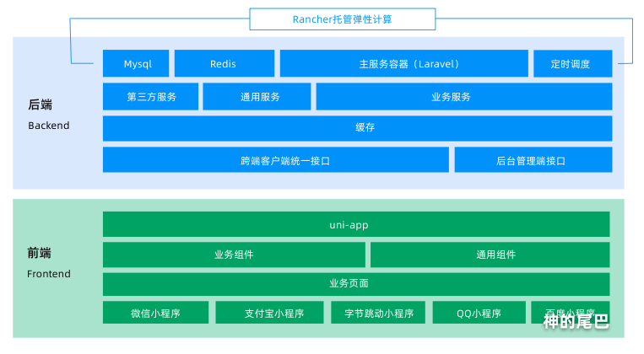The image size is (644, 354).
Task: Click the 定时调度 block
Action: [x=572, y=63]
